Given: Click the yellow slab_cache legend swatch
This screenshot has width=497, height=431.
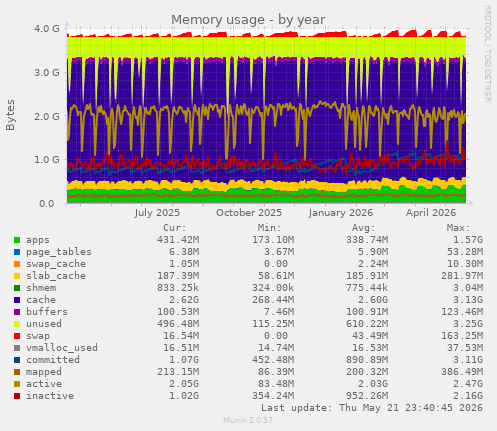Looking at the screenshot, I should pos(17,276).
